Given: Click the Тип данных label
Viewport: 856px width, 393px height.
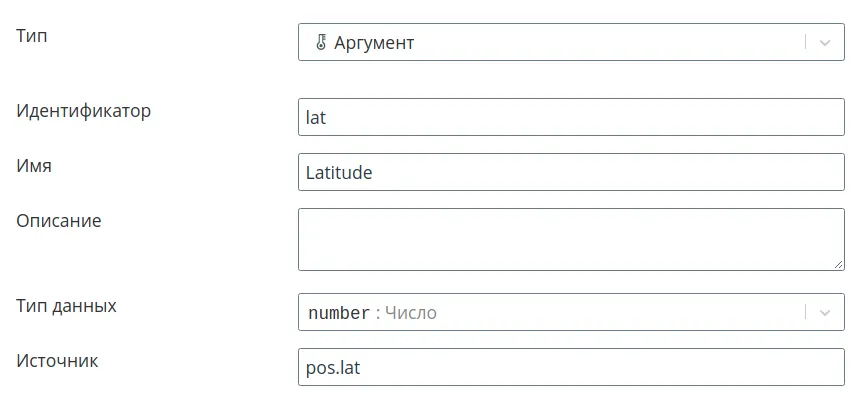Looking at the screenshot, I should [x=67, y=306].
